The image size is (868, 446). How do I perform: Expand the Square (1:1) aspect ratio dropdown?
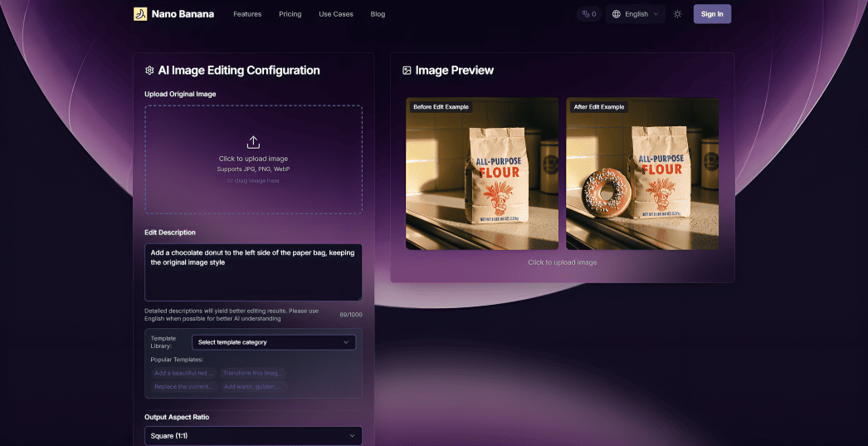click(x=254, y=436)
